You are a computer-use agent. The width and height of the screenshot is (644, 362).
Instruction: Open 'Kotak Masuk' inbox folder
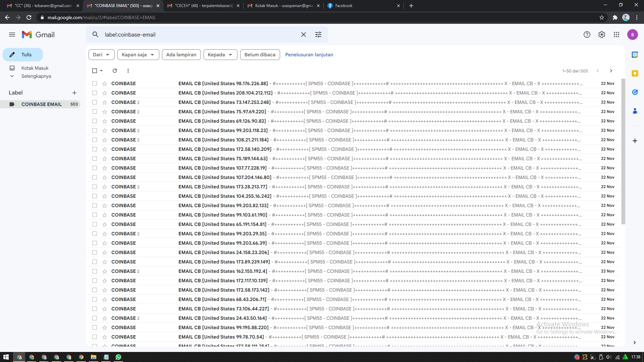[x=35, y=68]
